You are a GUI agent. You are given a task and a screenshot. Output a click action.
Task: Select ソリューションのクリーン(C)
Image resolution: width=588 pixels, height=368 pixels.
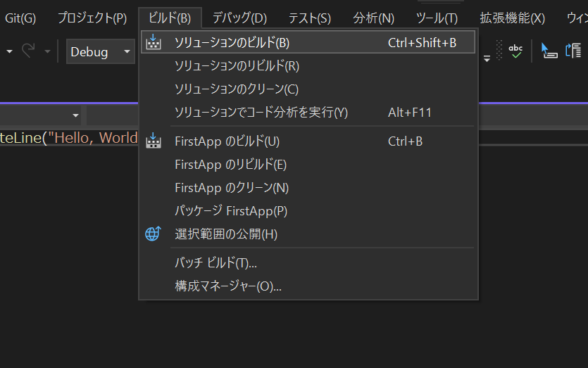[308, 89]
